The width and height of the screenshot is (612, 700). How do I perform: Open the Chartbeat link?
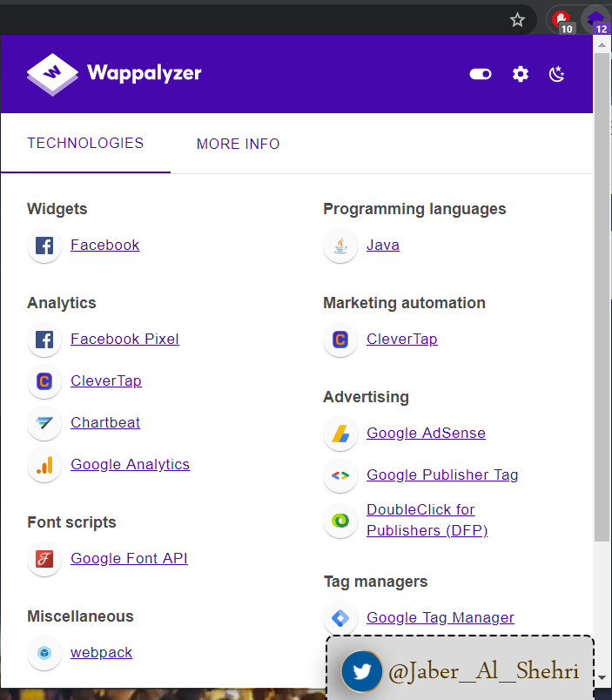105,422
